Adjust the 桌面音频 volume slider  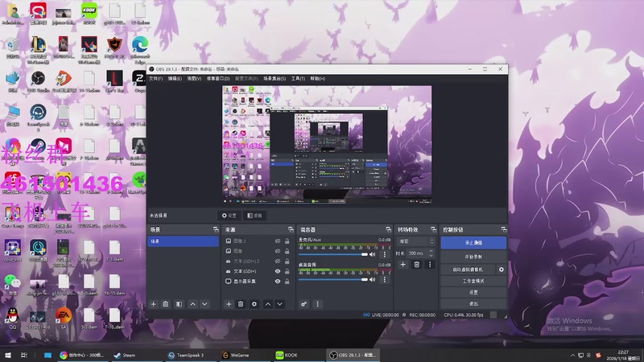click(333, 279)
